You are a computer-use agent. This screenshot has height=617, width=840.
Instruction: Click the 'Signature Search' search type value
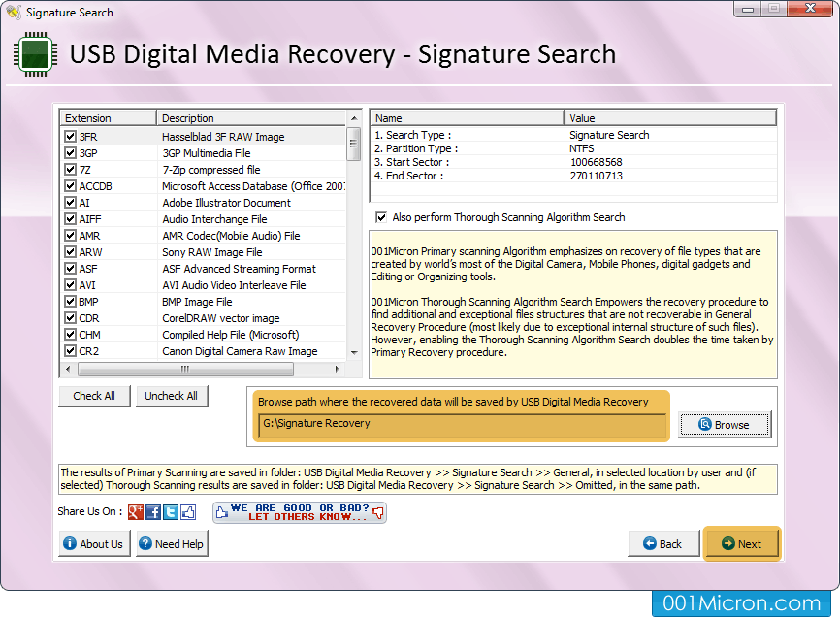click(x=609, y=135)
